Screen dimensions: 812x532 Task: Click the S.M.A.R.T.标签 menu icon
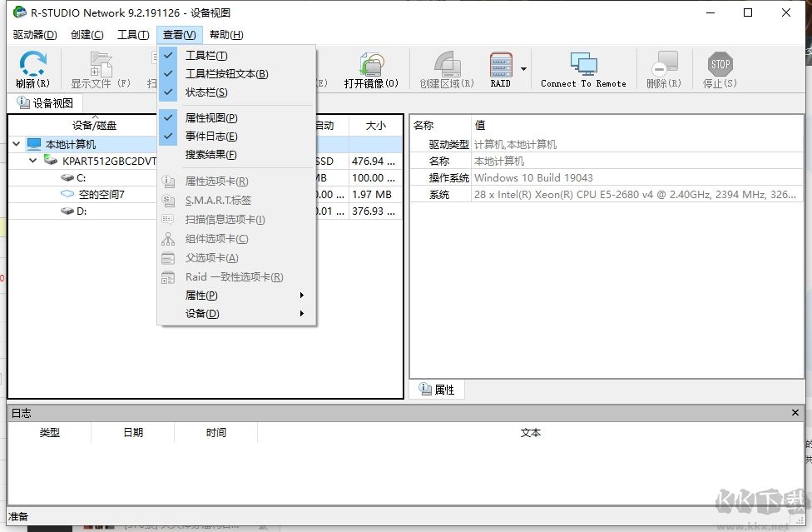[168, 200]
